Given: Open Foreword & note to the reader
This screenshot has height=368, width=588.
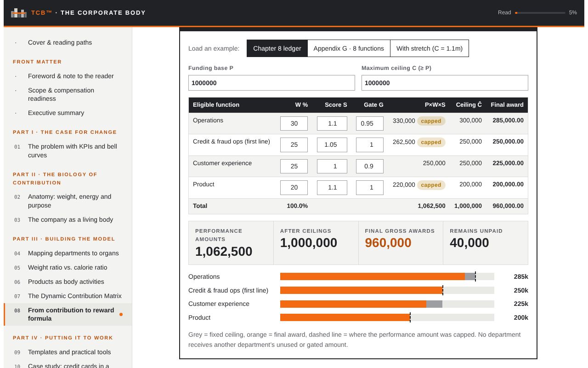Looking at the screenshot, I should (68, 76).
